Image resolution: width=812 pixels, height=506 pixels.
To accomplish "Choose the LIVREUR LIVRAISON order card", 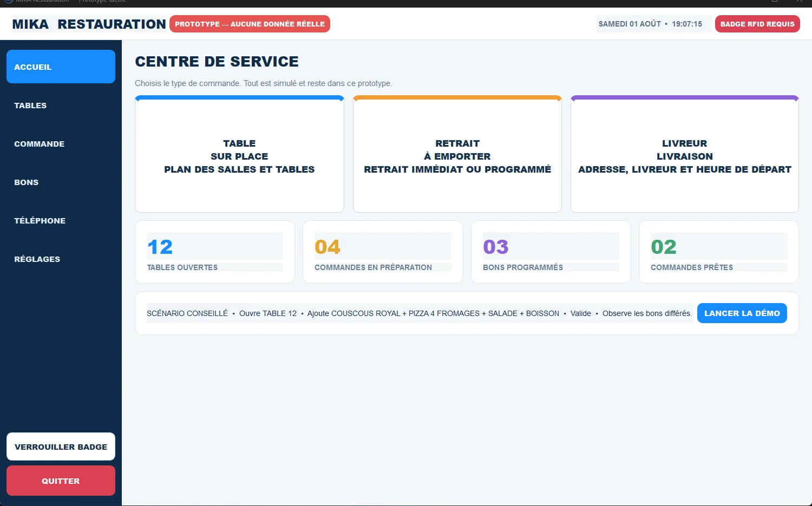I will 685,154.
